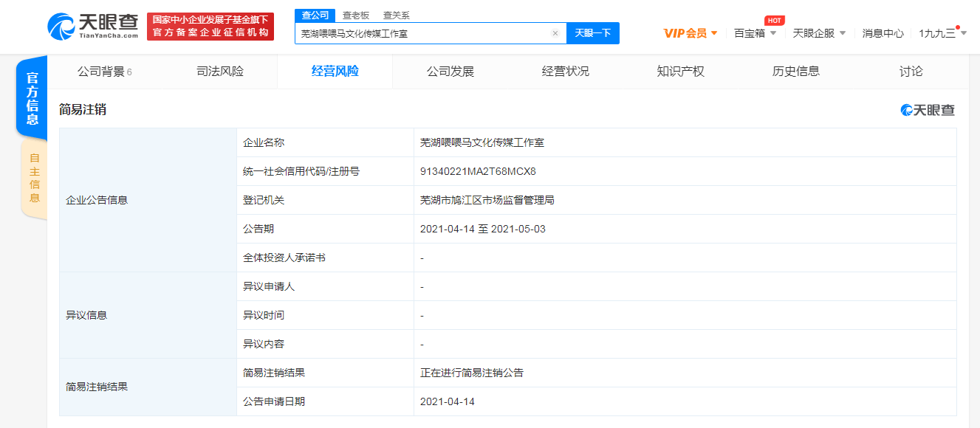Screen dimensions: 980x428
Task: Click the 天眼一下 search button
Action: 593,33
